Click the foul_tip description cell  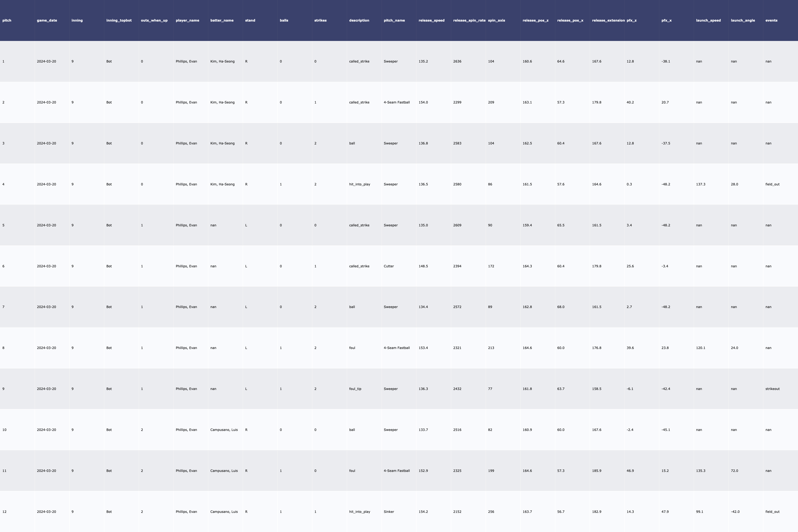coord(355,389)
